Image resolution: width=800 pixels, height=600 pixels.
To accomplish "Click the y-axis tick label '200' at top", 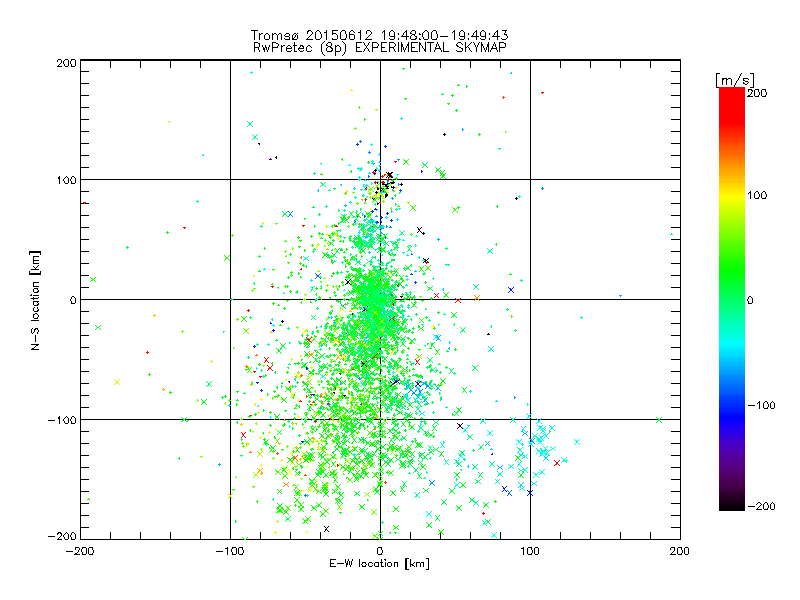I will click(x=66, y=63).
